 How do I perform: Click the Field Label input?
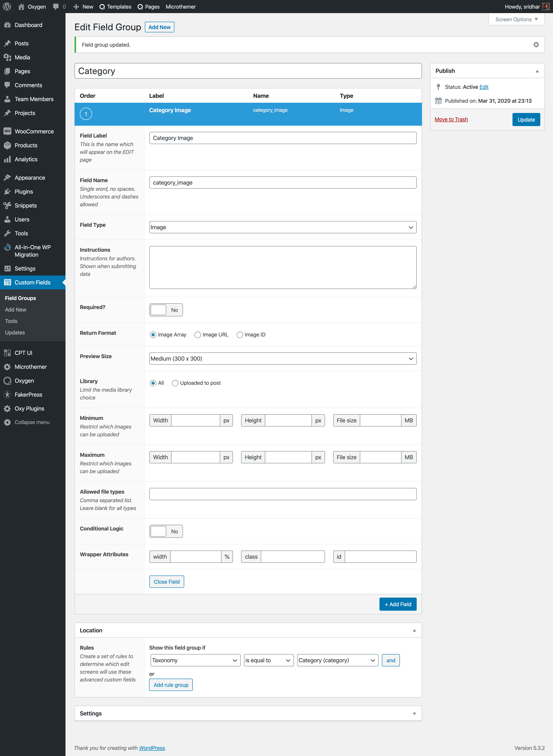283,138
